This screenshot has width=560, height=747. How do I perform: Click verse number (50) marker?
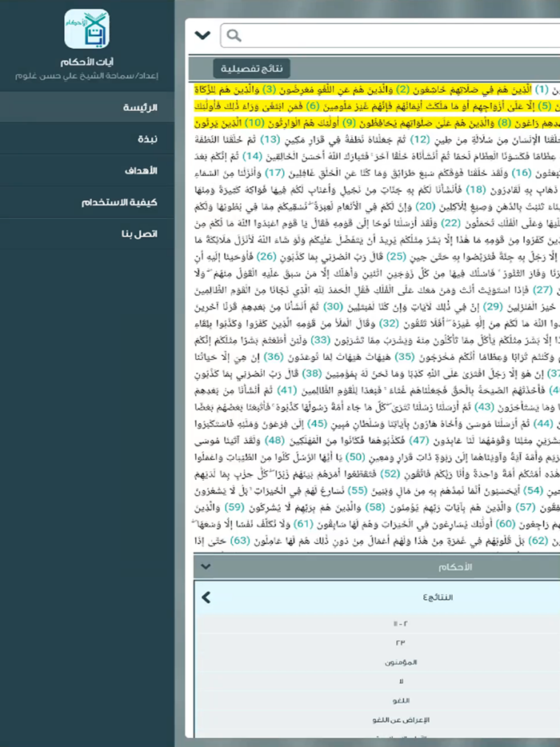click(x=354, y=457)
